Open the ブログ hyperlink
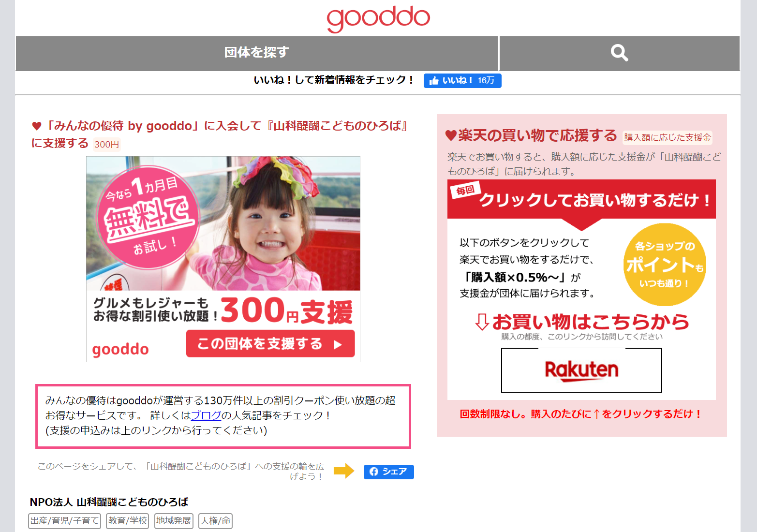 pyautogui.click(x=206, y=415)
